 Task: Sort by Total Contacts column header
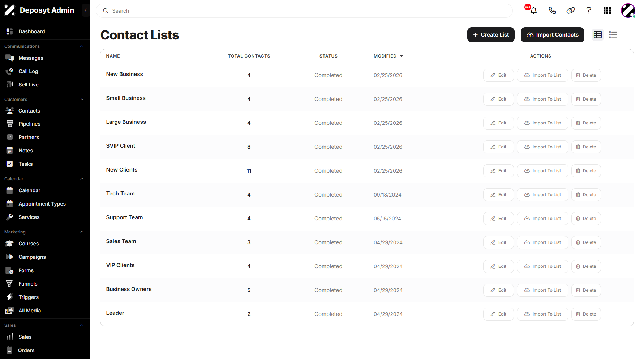click(249, 56)
